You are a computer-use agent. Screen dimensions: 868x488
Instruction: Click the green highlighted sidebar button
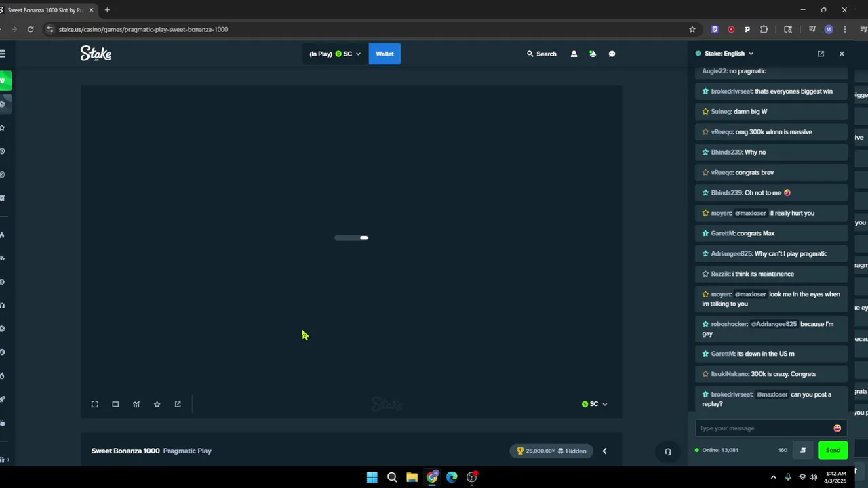click(x=5, y=81)
